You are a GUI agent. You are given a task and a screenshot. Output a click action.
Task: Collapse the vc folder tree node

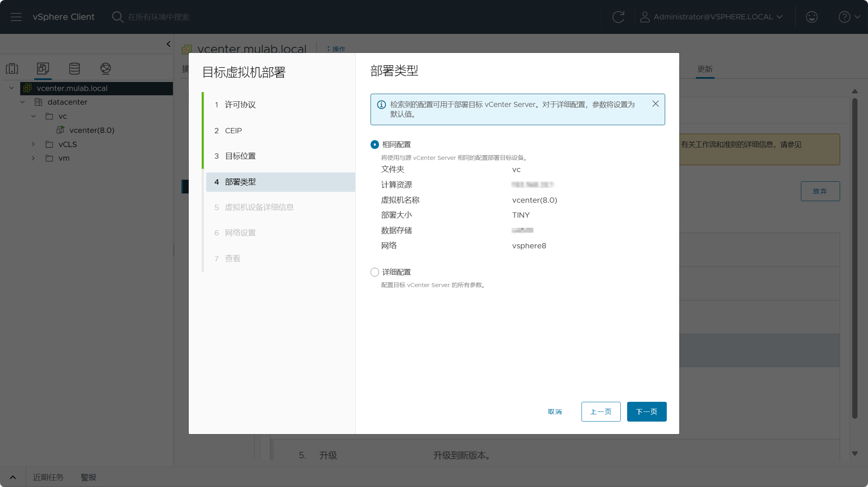34,116
